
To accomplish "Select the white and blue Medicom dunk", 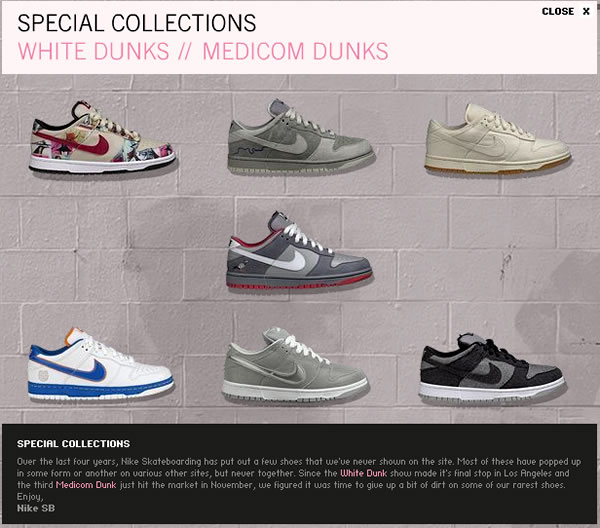I will coord(100,363).
